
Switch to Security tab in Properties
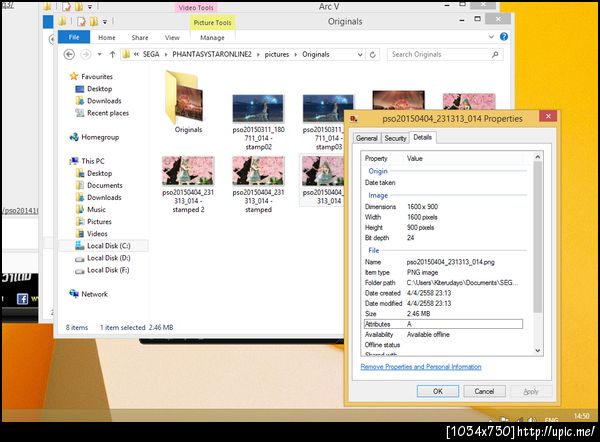click(x=395, y=138)
